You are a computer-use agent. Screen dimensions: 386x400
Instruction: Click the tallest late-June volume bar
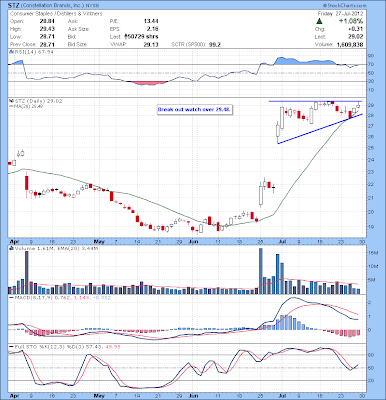click(x=261, y=271)
